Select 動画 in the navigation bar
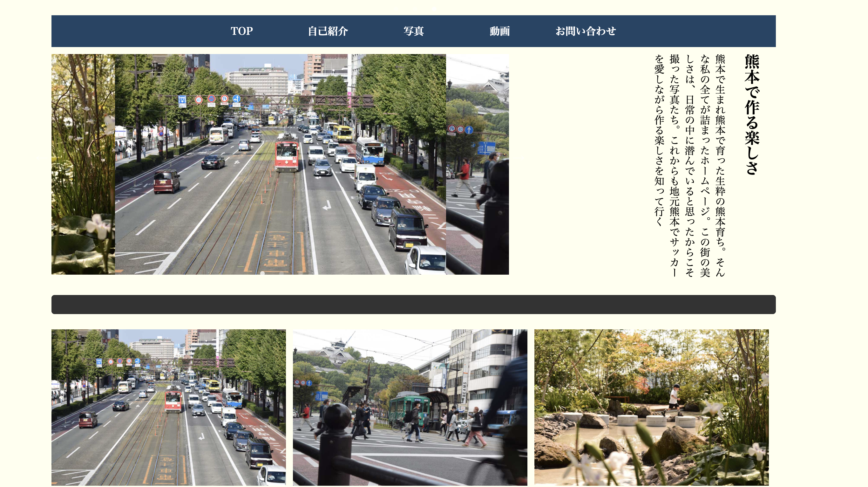868x487 pixels. [499, 31]
